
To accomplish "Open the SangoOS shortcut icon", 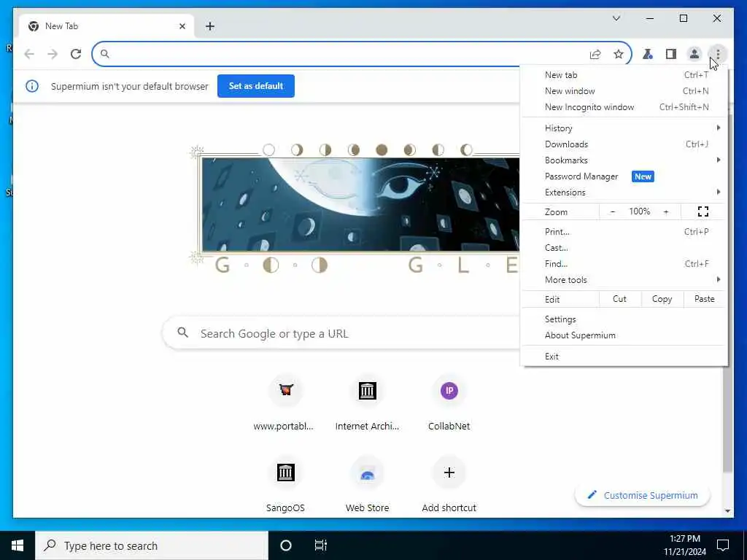I will (x=285, y=472).
